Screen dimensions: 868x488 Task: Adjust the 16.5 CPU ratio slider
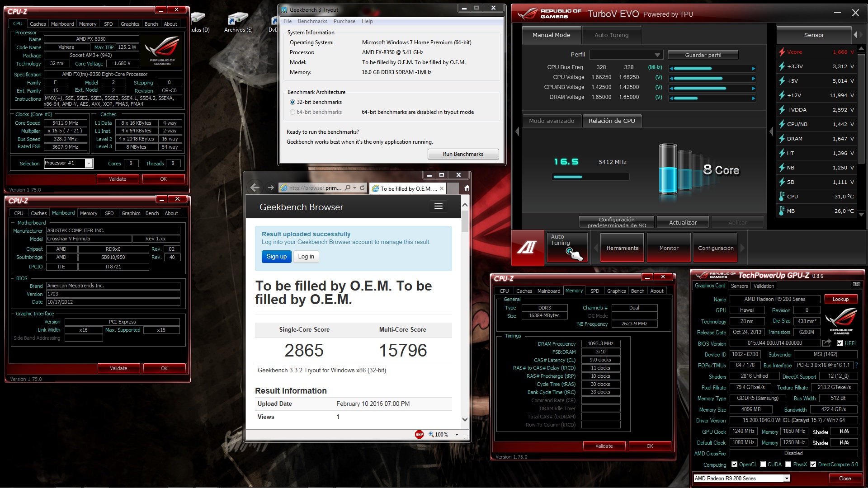590,177
